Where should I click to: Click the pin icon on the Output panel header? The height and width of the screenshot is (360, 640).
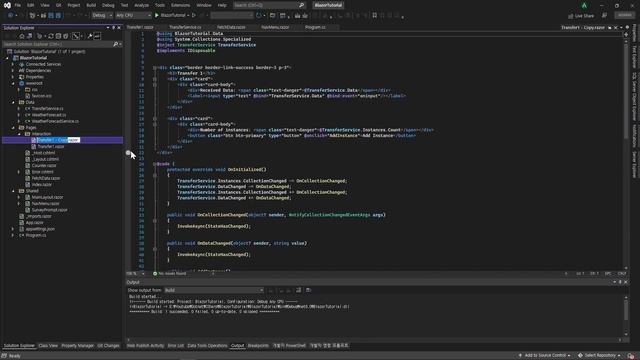point(620,282)
